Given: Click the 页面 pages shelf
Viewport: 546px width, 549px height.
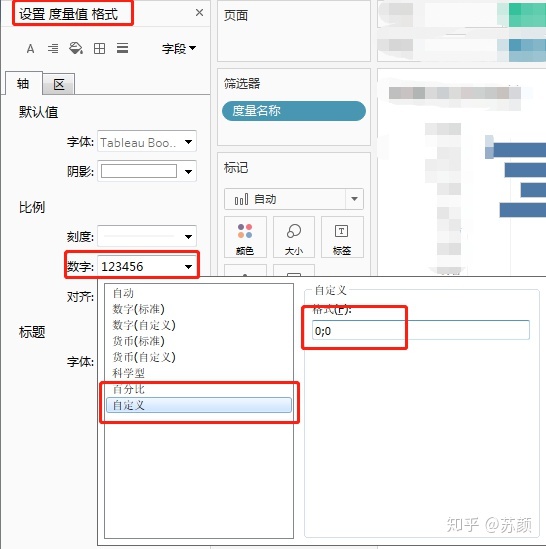Looking at the screenshot, I should point(294,32).
